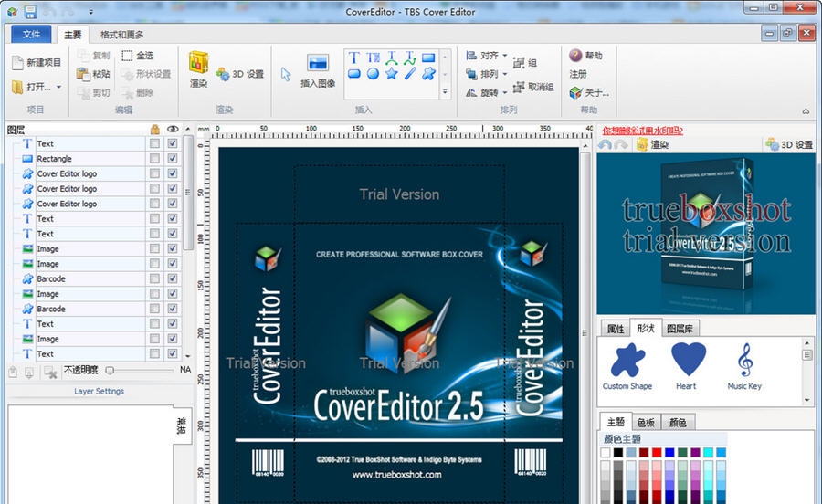Click the red watermark removal link
Screen dimensions: 822x504
pos(643,131)
